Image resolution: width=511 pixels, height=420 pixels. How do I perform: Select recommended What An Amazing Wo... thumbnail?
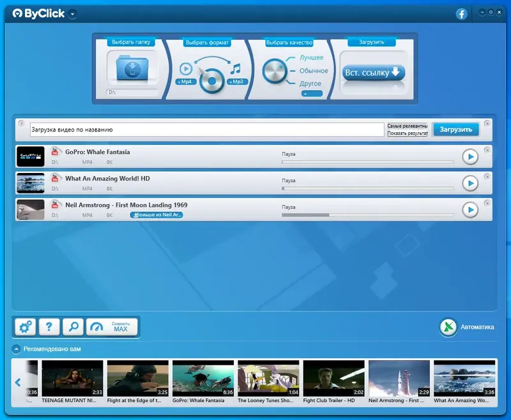tap(464, 379)
